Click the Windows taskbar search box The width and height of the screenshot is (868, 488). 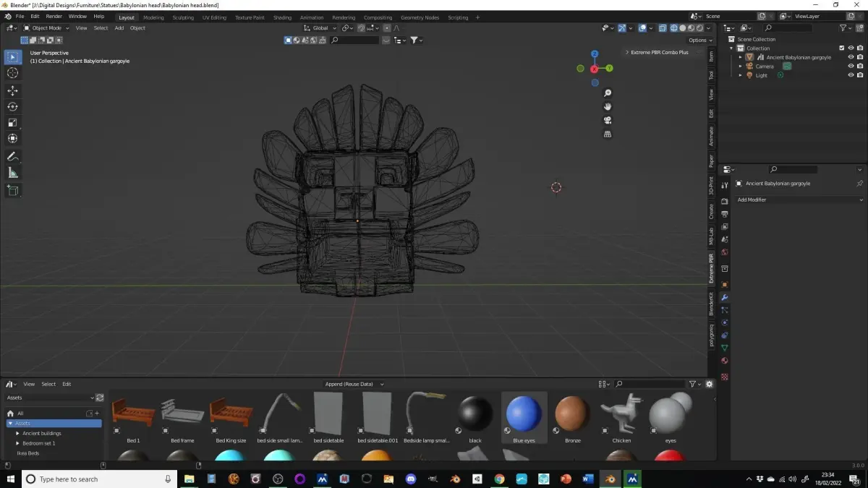101,479
